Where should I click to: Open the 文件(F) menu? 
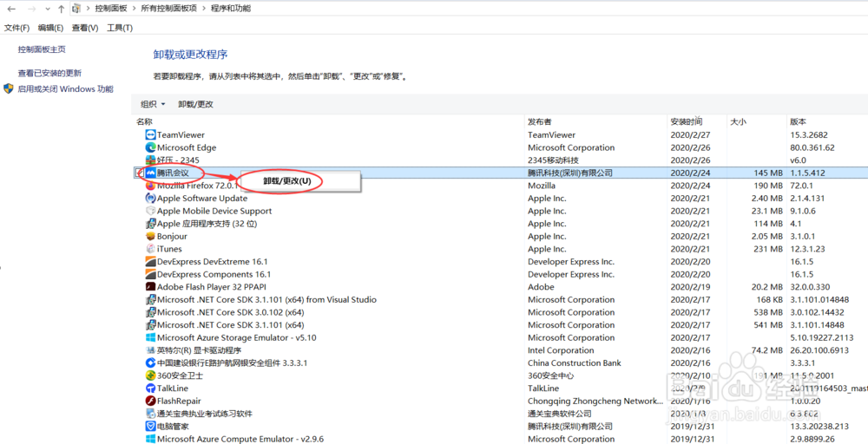click(x=16, y=28)
